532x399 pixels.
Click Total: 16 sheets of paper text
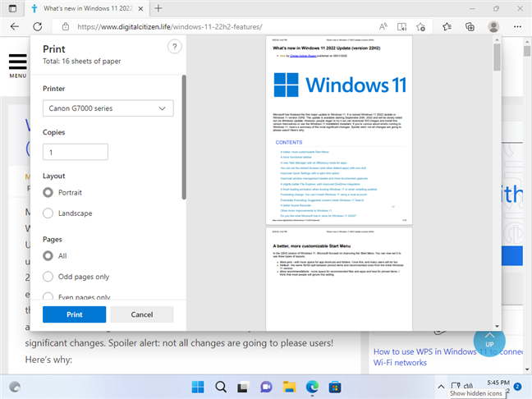(82, 61)
